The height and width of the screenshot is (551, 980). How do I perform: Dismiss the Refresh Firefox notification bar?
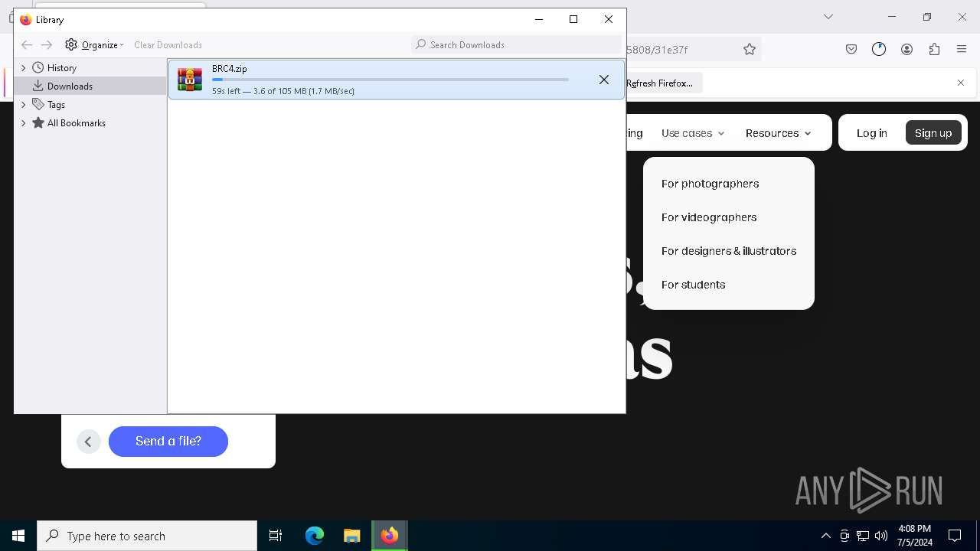coord(961,83)
